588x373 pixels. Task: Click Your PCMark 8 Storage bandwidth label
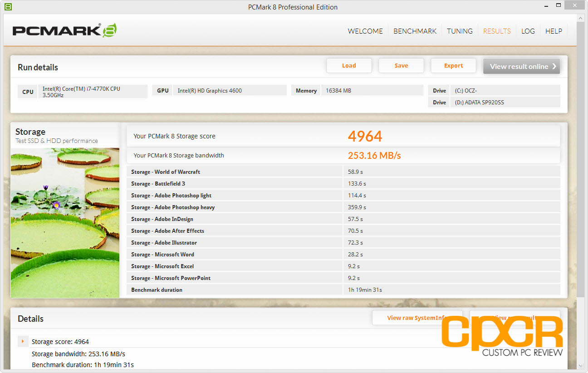(x=179, y=155)
